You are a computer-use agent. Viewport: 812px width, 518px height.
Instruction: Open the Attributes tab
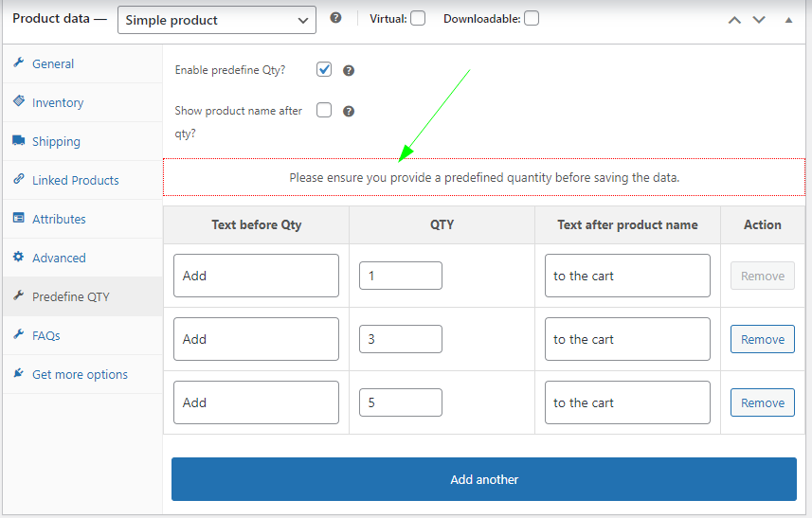(59, 219)
